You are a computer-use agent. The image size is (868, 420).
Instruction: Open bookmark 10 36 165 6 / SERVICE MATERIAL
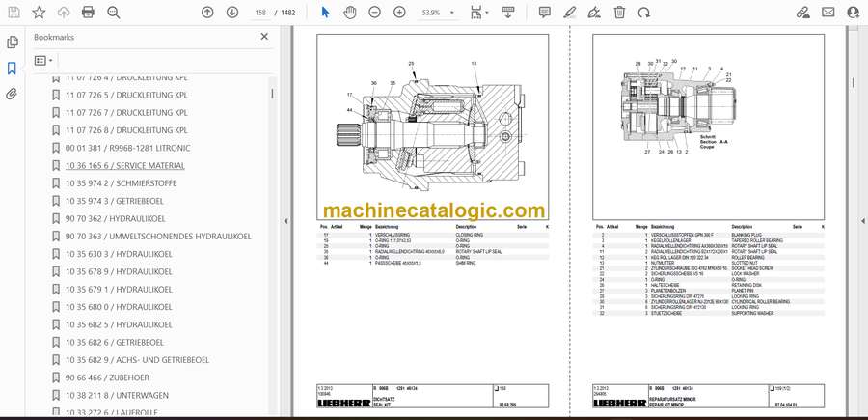pos(125,166)
